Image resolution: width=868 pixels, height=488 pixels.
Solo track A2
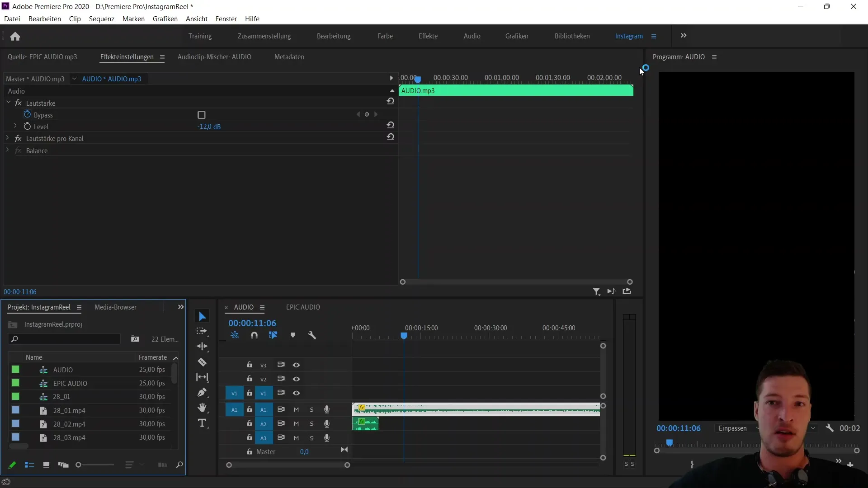point(311,424)
